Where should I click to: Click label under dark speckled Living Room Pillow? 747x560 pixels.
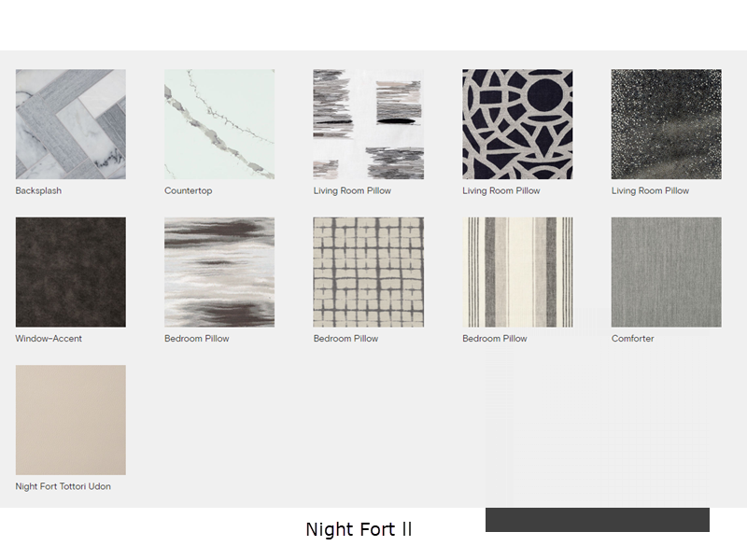coord(650,190)
